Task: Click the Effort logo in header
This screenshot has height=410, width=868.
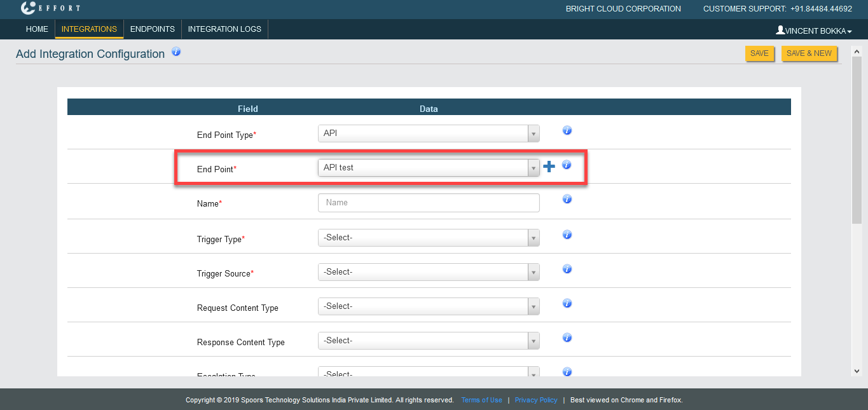Action: 50,8
